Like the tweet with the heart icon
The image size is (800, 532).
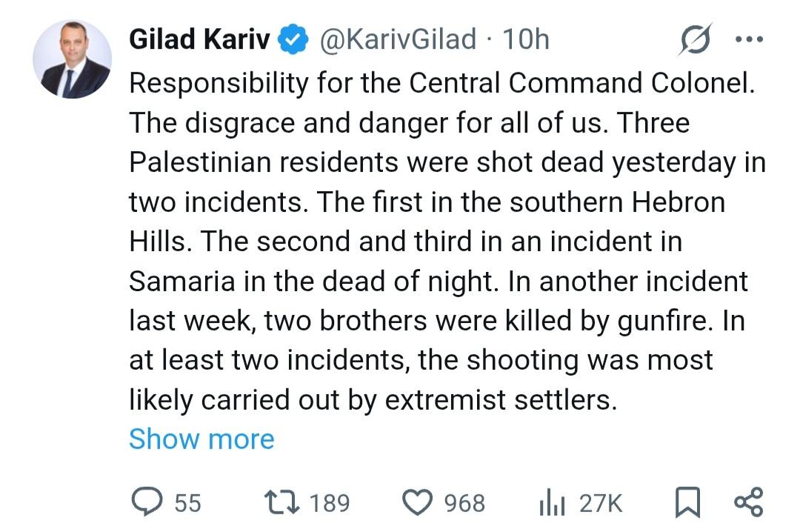(418, 503)
